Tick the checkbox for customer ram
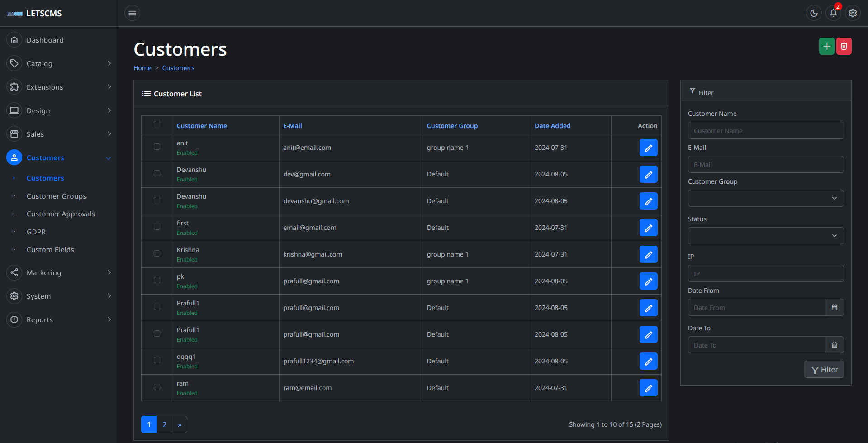868x443 pixels. (157, 387)
